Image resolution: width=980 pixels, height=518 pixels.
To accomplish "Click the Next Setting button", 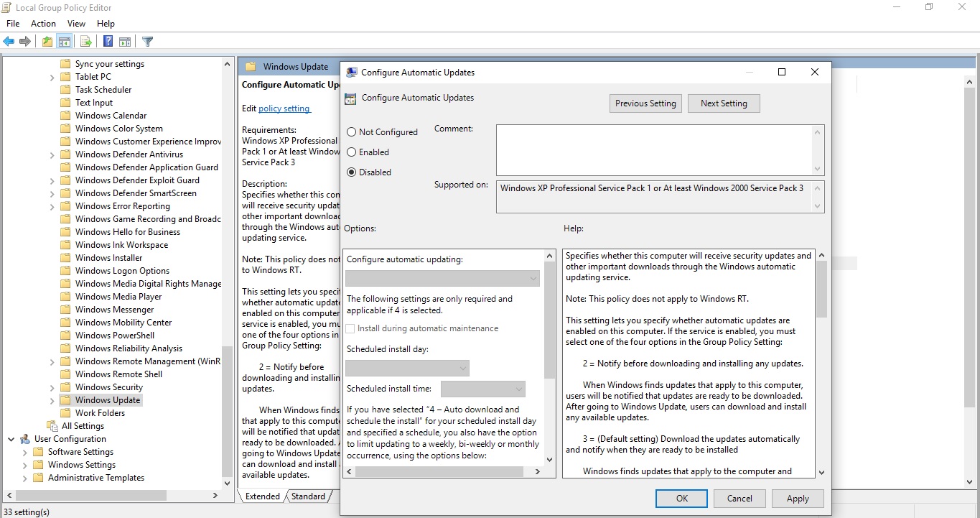I will tap(724, 103).
